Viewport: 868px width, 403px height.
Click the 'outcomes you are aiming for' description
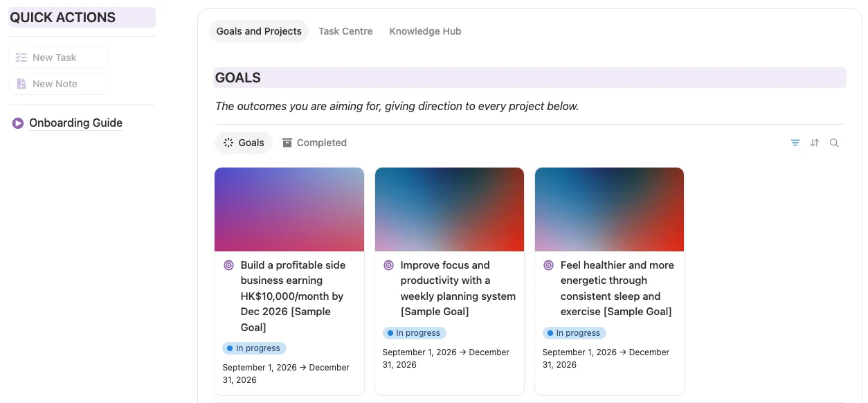[x=397, y=107]
